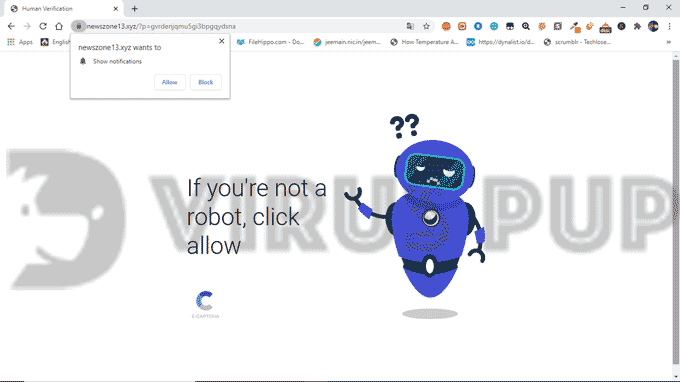Screen dimensions: 680x382
Task: Open the translate page icon
Action: 410,26
